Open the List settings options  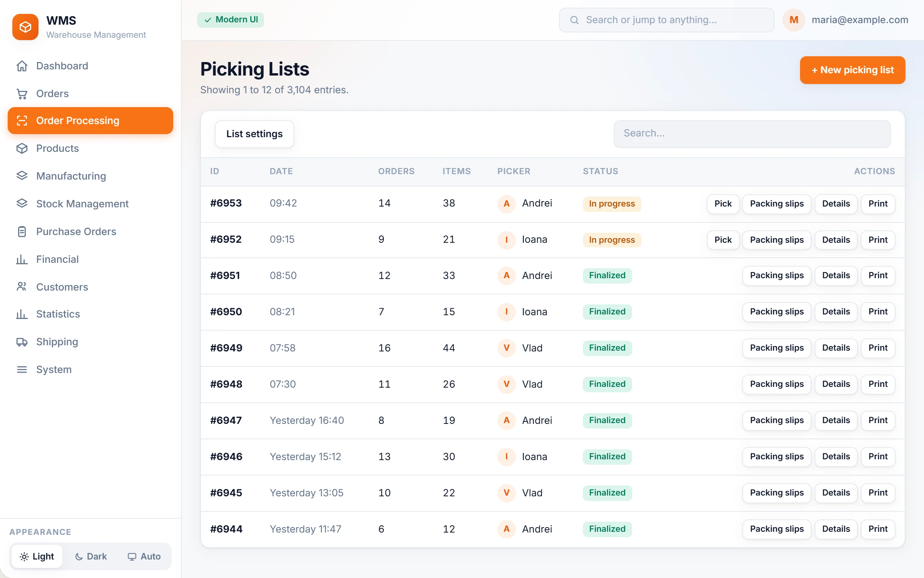click(x=254, y=134)
